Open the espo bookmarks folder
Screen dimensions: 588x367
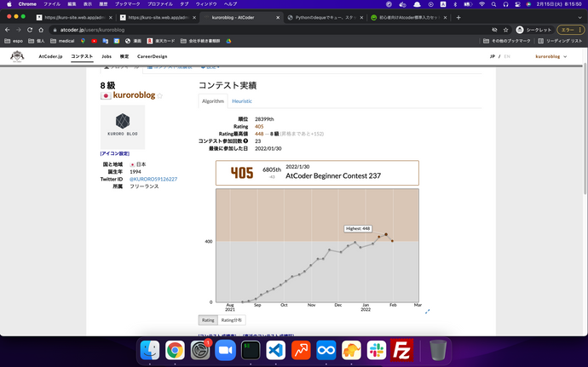pos(14,41)
